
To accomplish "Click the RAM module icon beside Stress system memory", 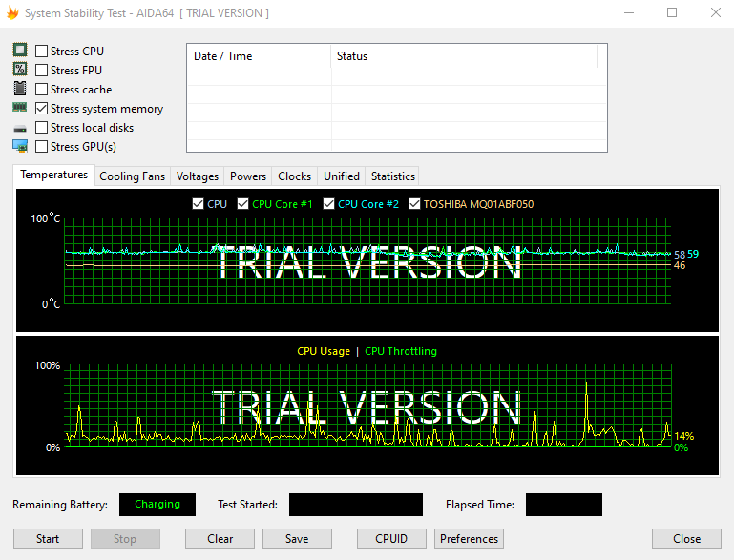I will pyautogui.click(x=20, y=107).
